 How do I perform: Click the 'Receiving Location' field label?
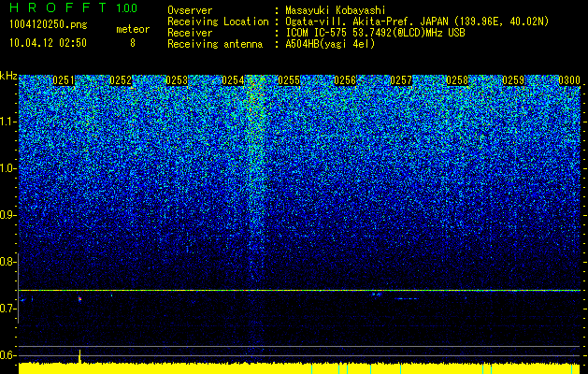[x=218, y=22]
